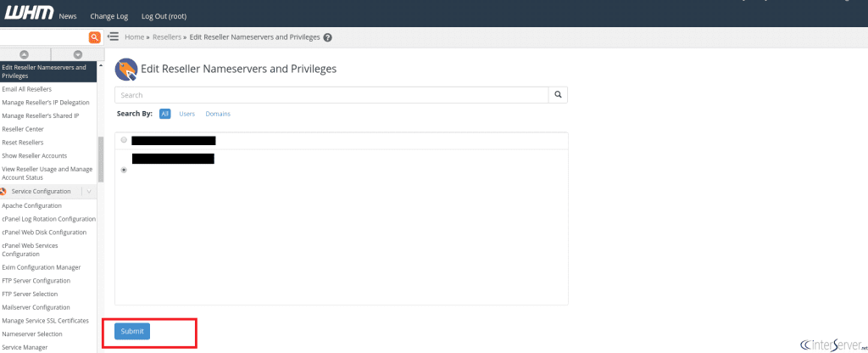Select the first reseller radio button

125,140
